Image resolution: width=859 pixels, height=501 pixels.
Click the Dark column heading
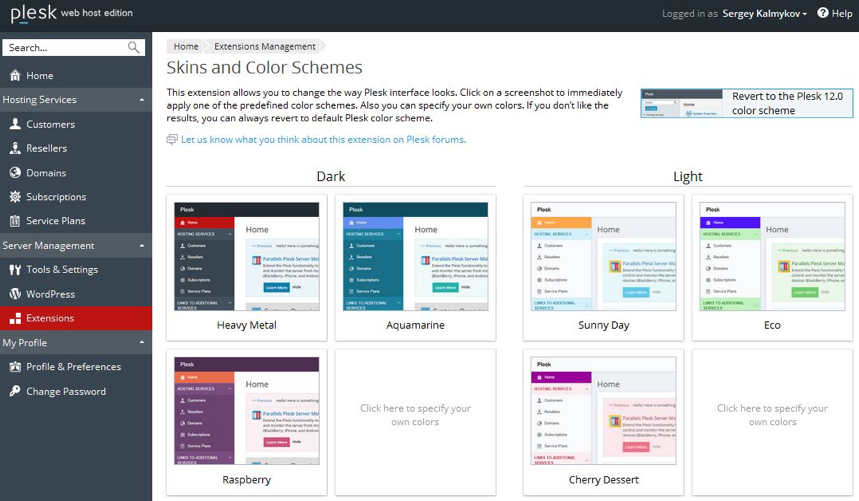pyautogui.click(x=331, y=176)
